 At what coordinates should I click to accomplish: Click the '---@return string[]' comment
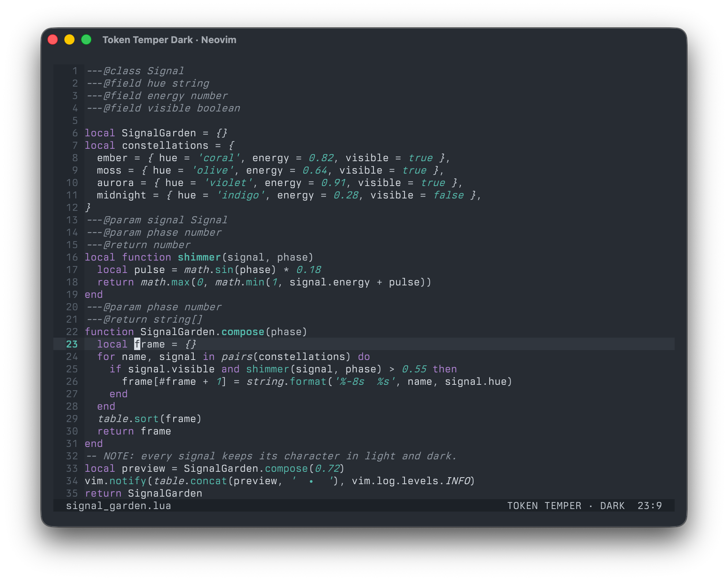tap(144, 319)
